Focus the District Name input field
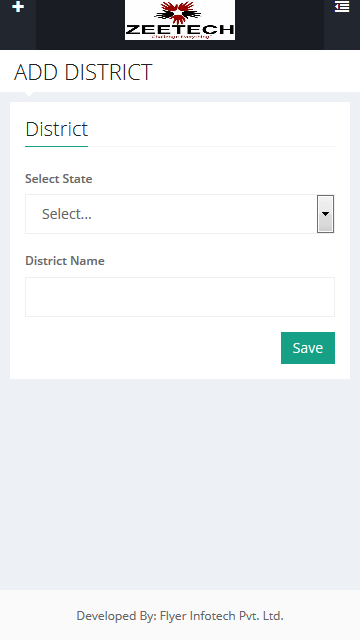This screenshot has height=640, width=360. [x=180, y=297]
